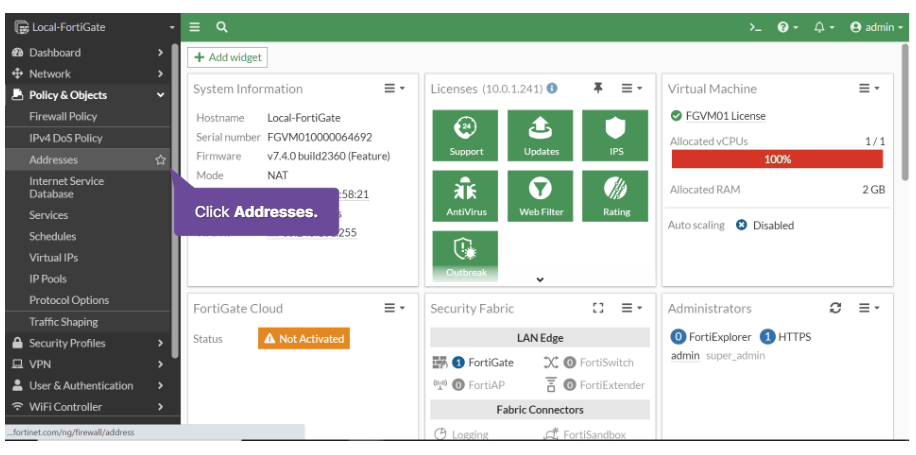Image resolution: width=916 pixels, height=455 pixels.
Task: Click the Web Filter license tile
Action: coord(540,196)
